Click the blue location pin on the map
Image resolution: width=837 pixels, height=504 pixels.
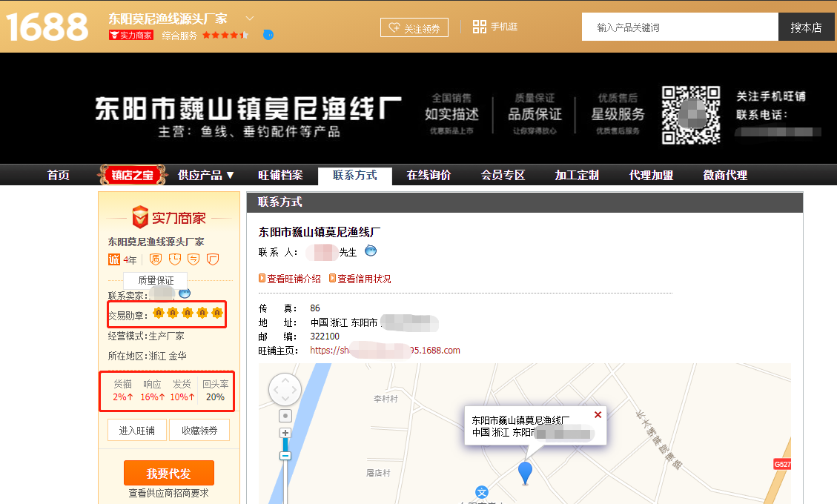pos(526,473)
